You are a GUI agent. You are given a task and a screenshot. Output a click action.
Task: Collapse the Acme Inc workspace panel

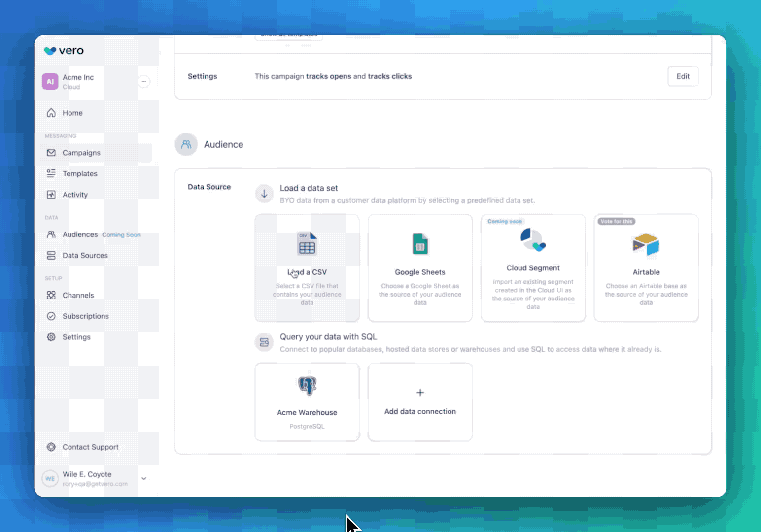(x=143, y=81)
